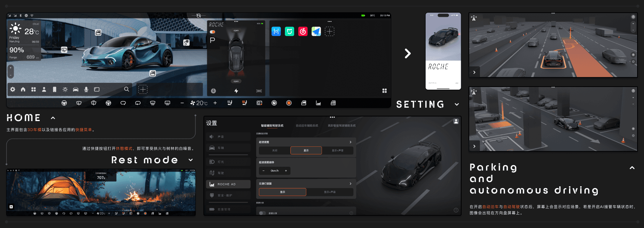Increase the fan temperature with plus
Image resolution: width=644 pixels, height=228 pixels.
coord(215,103)
